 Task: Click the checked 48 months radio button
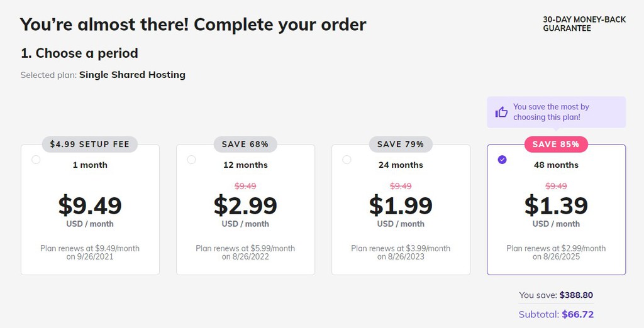point(502,160)
